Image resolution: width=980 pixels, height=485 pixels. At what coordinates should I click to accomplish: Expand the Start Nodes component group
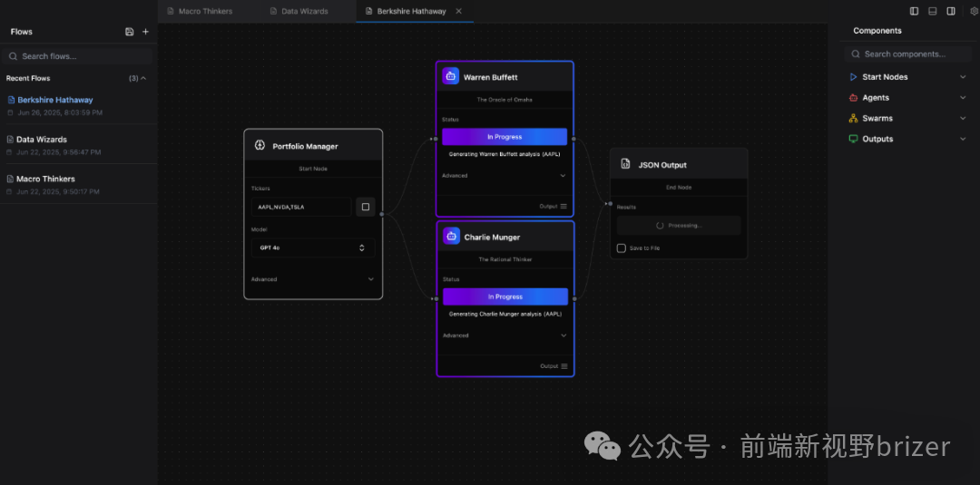(x=963, y=77)
